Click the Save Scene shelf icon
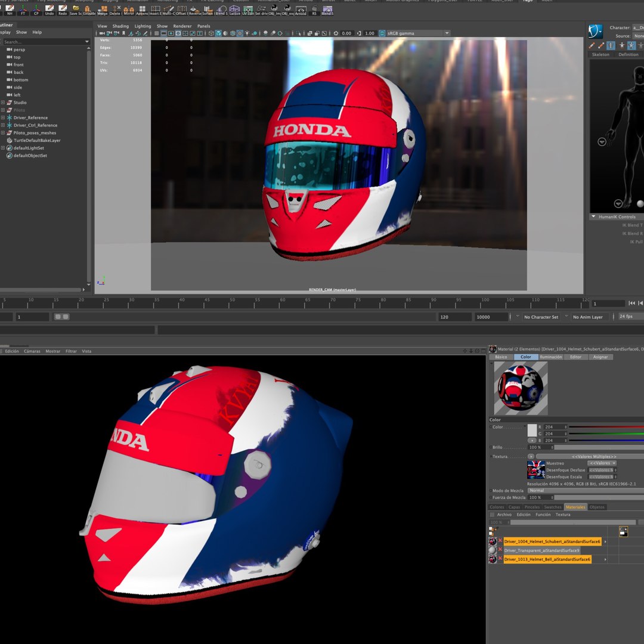The height and width of the screenshot is (644, 644). pos(76,10)
